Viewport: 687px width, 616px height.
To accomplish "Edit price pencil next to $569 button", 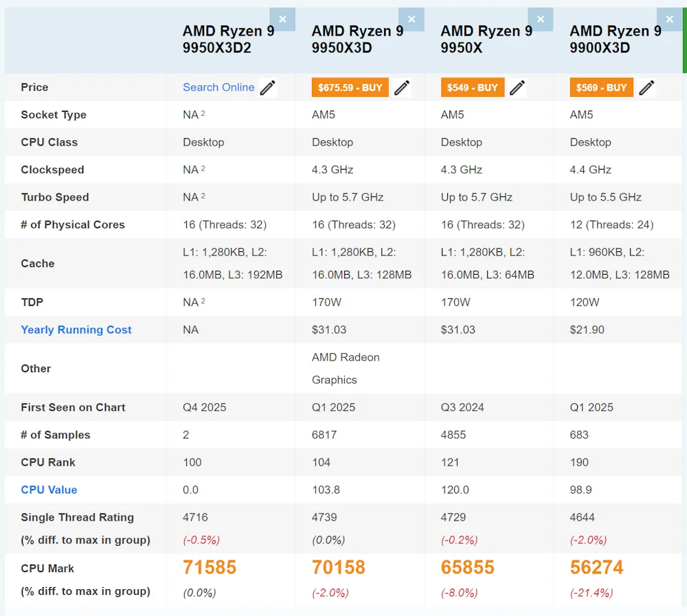I will [x=646, y=88].
